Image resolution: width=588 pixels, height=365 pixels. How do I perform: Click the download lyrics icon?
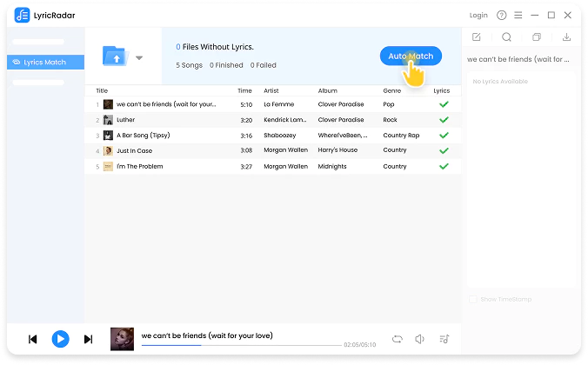click(x=566, y=37)
